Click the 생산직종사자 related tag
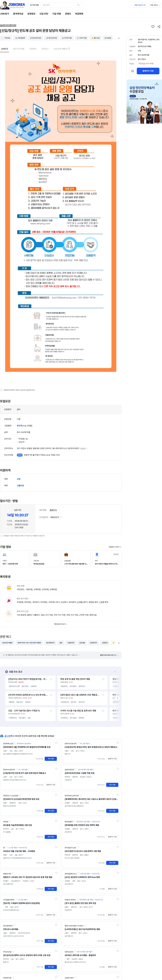This screenshot has width=162, height=980. tap(50, 643)
